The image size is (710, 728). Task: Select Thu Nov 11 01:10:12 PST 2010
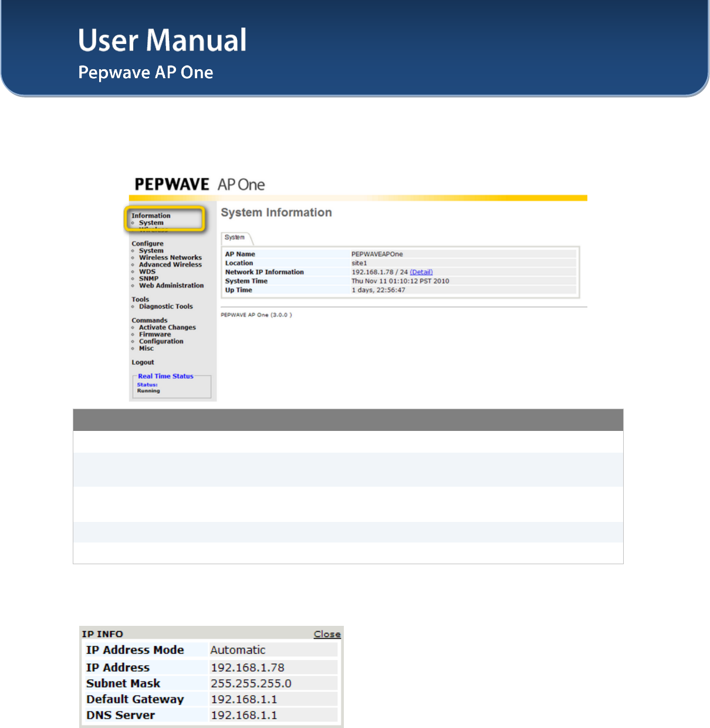pos(400,281)
